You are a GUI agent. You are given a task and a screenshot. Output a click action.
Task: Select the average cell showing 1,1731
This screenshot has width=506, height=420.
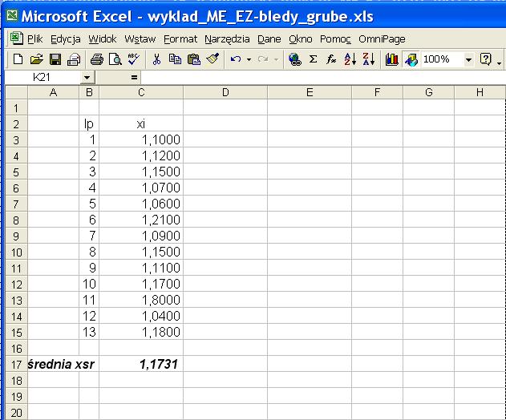click(x=141, y=365)
